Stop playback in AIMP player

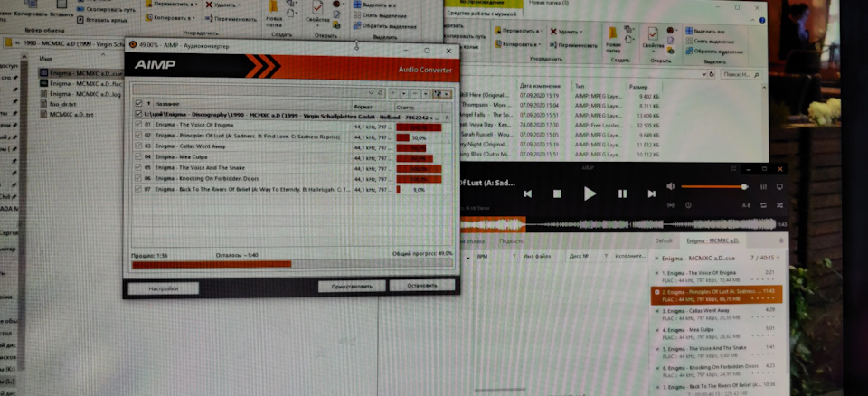[x=558, y=193]
